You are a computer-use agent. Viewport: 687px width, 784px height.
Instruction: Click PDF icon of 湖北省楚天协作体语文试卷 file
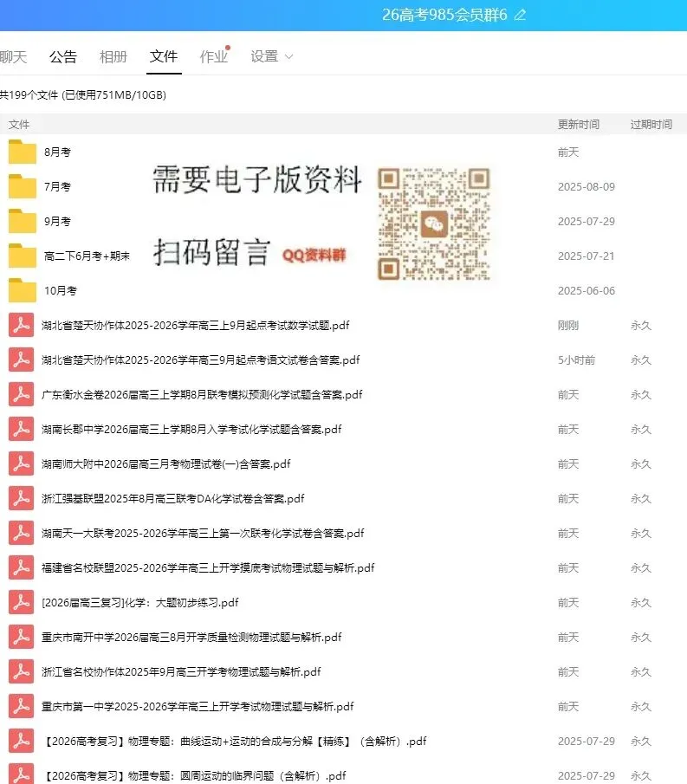pyautogui.click(x=21, y=360)
